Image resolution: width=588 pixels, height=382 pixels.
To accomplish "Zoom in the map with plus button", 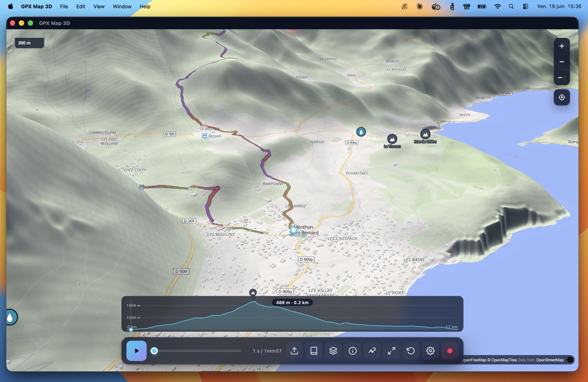I will pyautogui.click(x=562, y=46).
